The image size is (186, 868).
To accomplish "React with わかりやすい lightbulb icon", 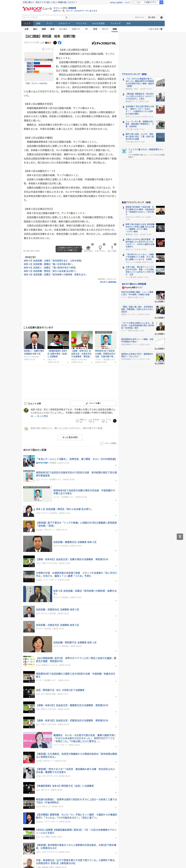I will [x=100, y=248].
